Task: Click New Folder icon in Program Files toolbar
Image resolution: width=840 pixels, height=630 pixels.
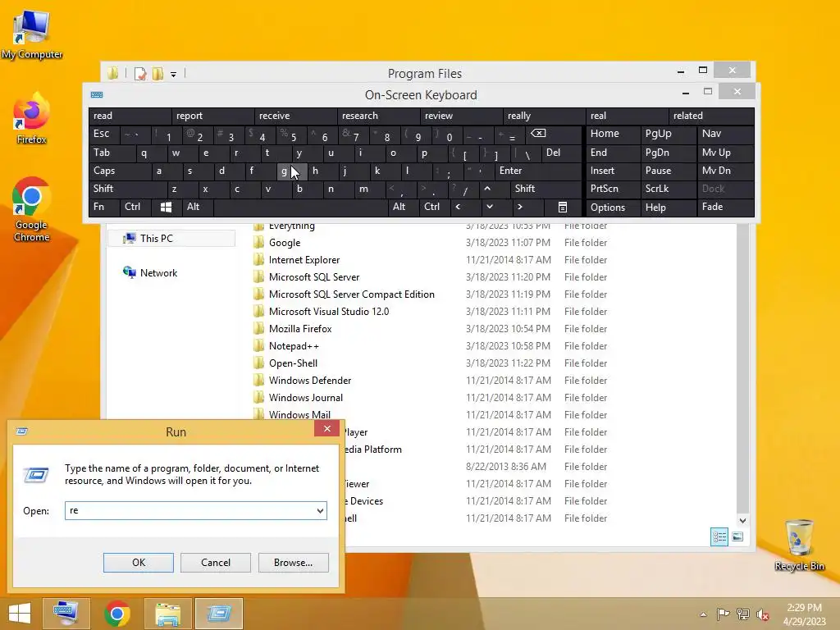Action: tap(158, 73)
